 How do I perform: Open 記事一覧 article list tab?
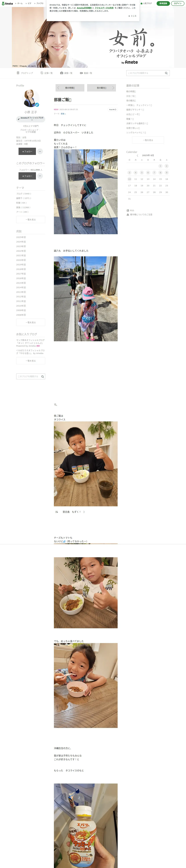47,73
